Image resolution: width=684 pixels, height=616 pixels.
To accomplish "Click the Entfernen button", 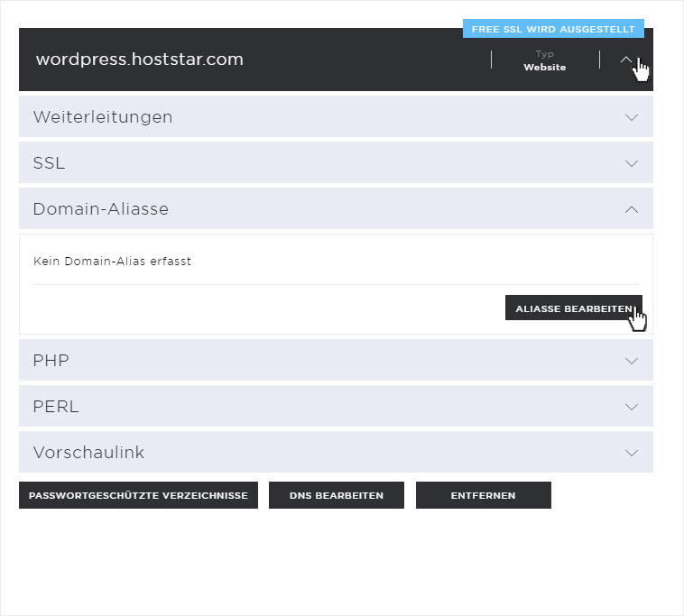I will (484, 495).
